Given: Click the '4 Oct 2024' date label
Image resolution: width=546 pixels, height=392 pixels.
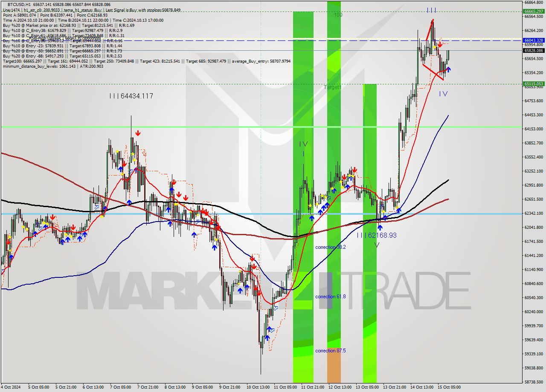Looking at the screenshot, I should [11, 387].
